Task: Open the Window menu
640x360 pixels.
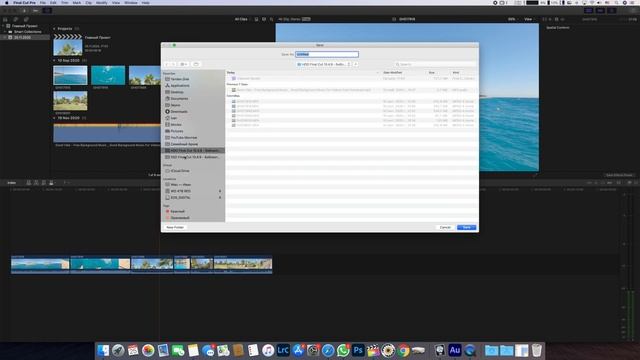Action: coord(131,2)
